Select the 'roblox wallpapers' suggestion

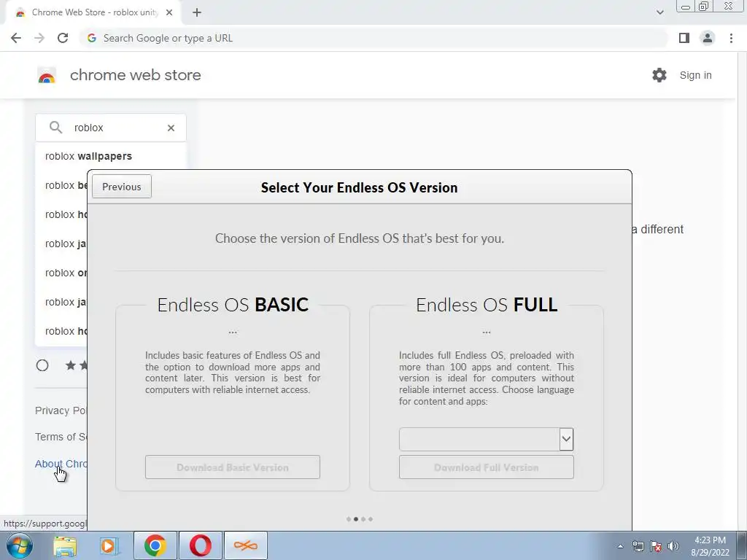(88, 156)
